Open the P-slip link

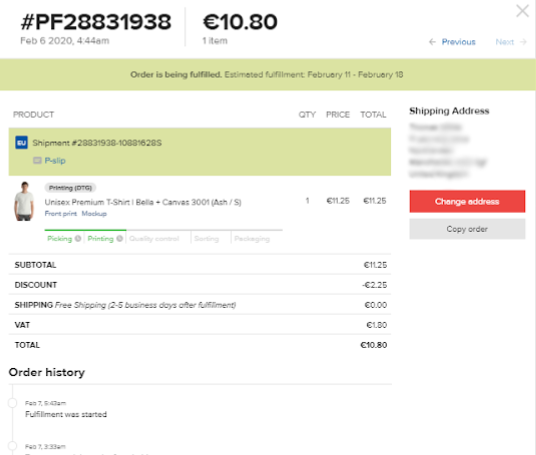55,160
